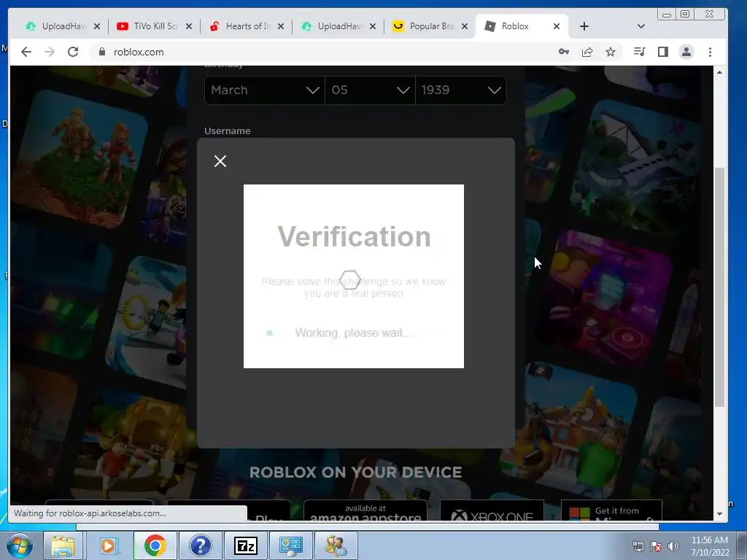
Task: Open the saved passwords key icon
Action: click(564, 52)
